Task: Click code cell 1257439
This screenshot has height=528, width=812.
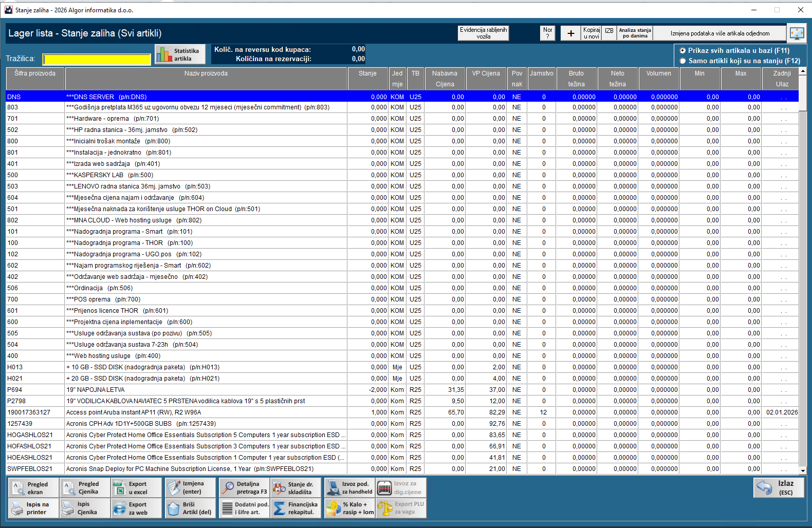Action: coord(35,424)
